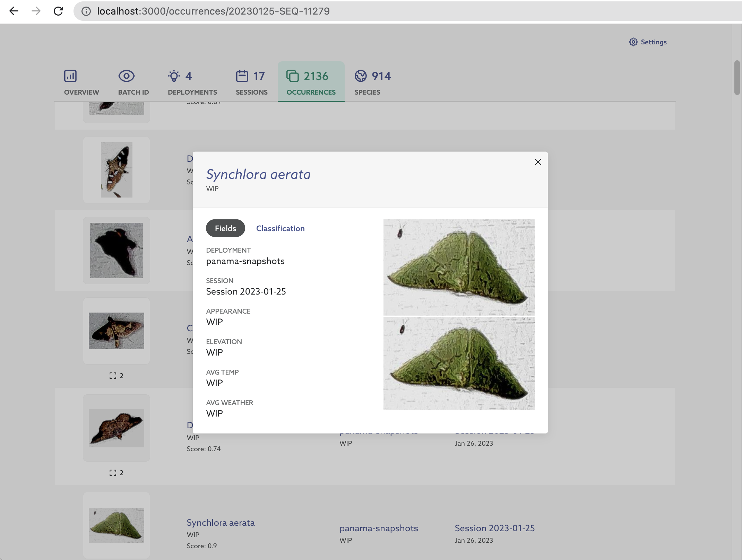Click the Overview chart icon
The height and width of the screenshot is (560, 742).
tap(70, 76)
